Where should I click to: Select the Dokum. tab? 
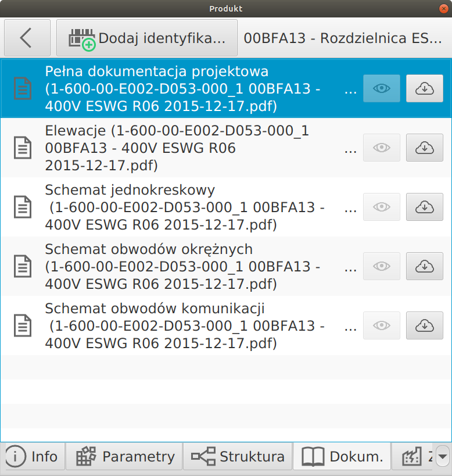(342, 457)
